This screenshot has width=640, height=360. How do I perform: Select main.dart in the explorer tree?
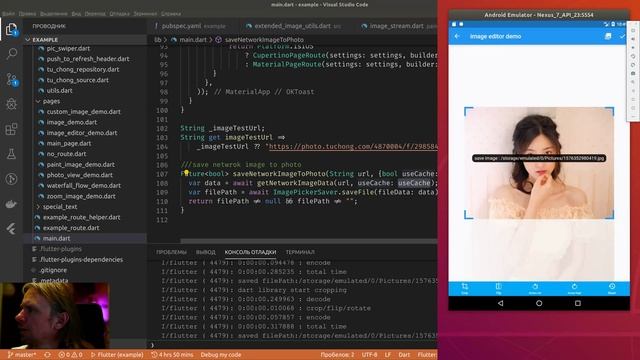click(56, 238)
